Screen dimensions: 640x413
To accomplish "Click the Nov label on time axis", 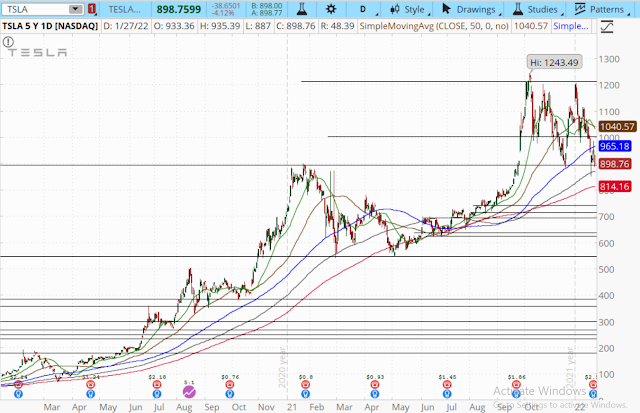I will 266,407.
